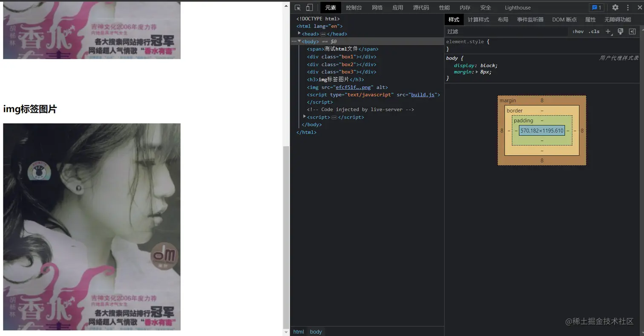Toggle rendering emulation paintbrush icon in Styles

[x=621, y=32]
